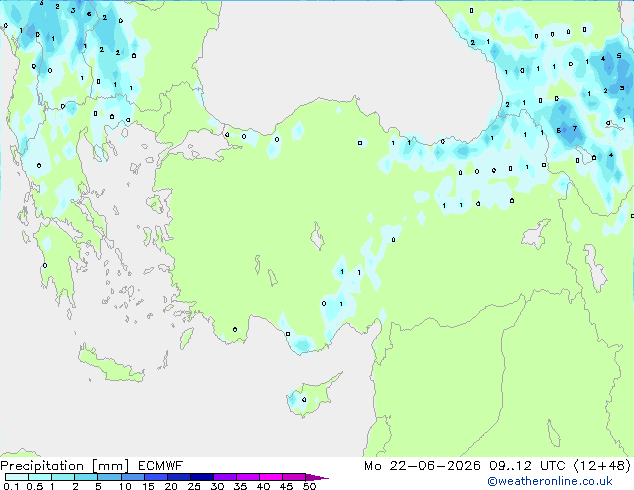
Task: Click the over-50 arrow at legend end
Action: point(317,477)
